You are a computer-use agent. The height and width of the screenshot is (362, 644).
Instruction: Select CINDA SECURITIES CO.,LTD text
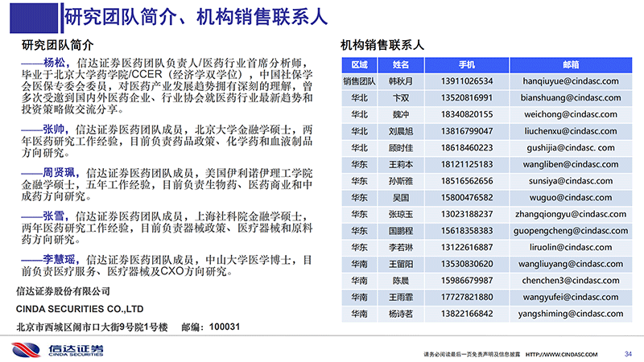click(80, 309)
